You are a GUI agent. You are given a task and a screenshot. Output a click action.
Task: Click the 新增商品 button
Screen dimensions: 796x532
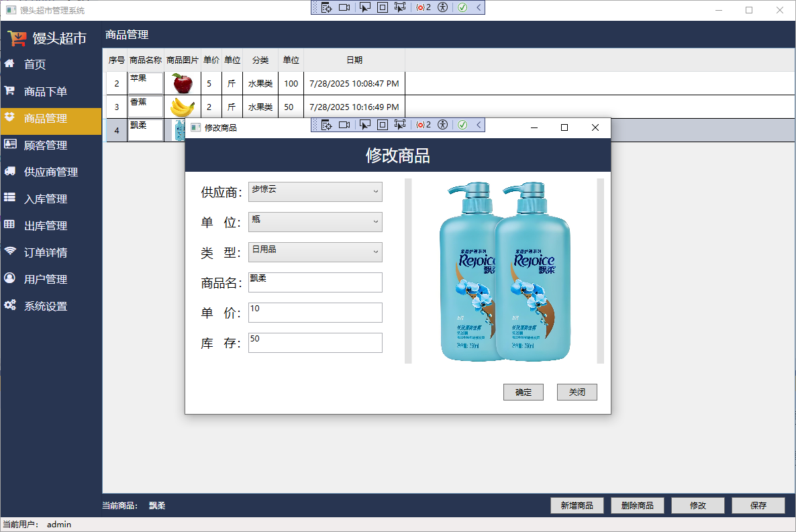pos(577,506)
